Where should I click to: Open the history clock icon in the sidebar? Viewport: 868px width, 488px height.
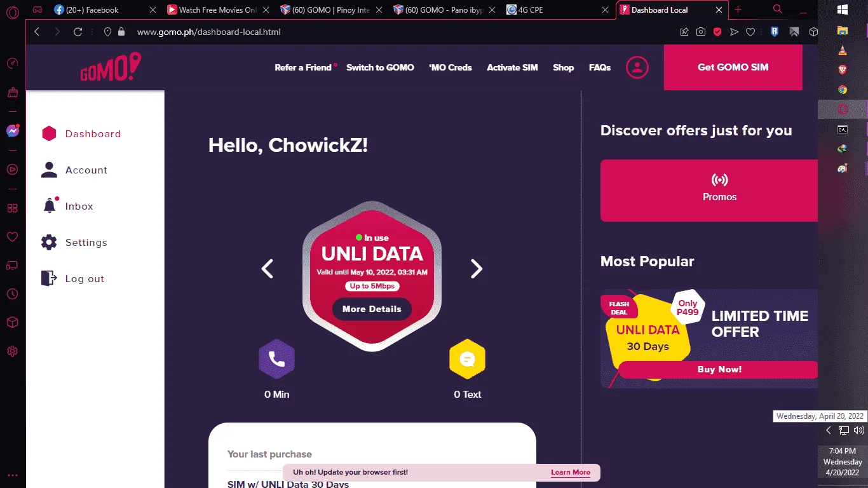(x=13, y=294)
